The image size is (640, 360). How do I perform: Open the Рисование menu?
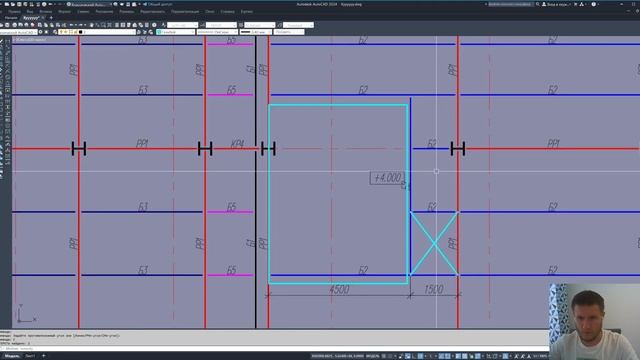click(x=104, y=11)
